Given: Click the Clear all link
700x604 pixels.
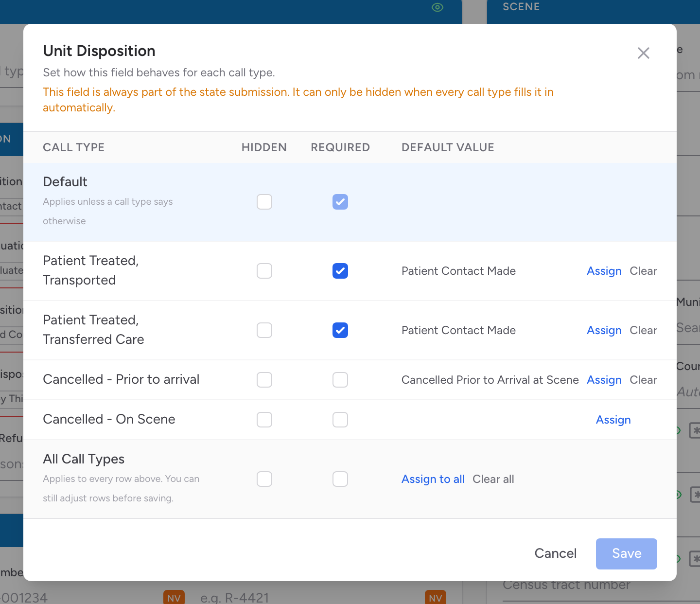Looking at the screenshot, I should pos(493,479).
